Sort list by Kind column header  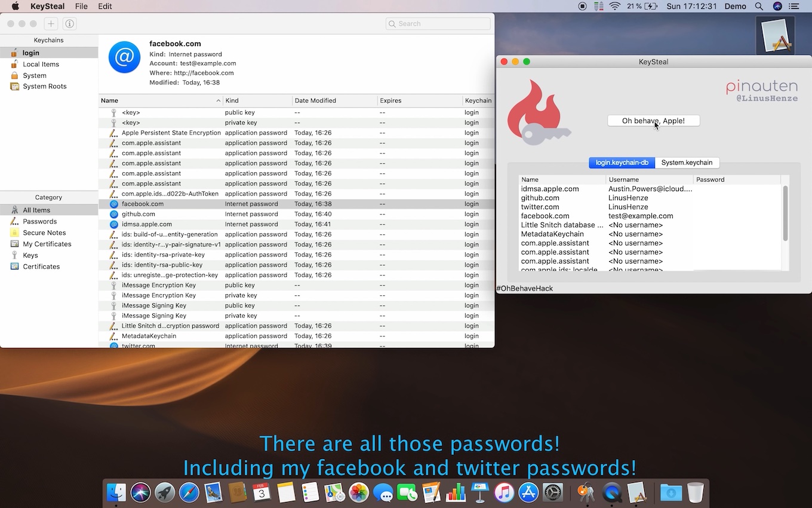[257, 100]
